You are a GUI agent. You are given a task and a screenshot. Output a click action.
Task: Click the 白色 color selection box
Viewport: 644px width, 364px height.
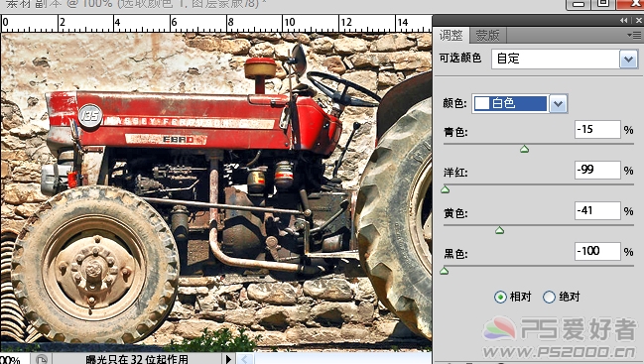coord(511,103)
